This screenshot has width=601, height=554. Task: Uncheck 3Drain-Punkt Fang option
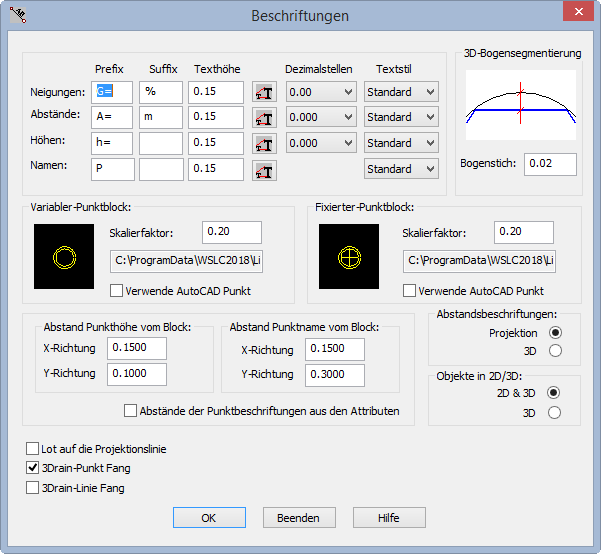[33, 468]
